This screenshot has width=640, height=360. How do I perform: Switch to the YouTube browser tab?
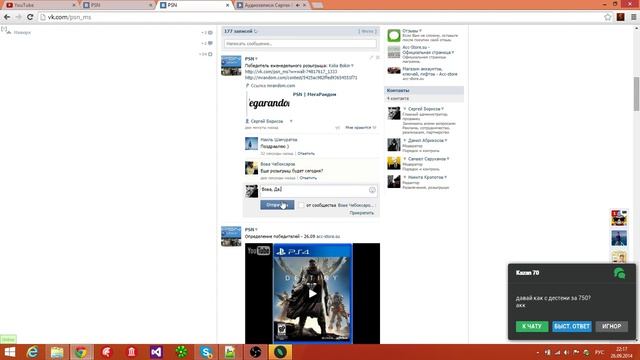pyautogui.click(x=39, y=5)
